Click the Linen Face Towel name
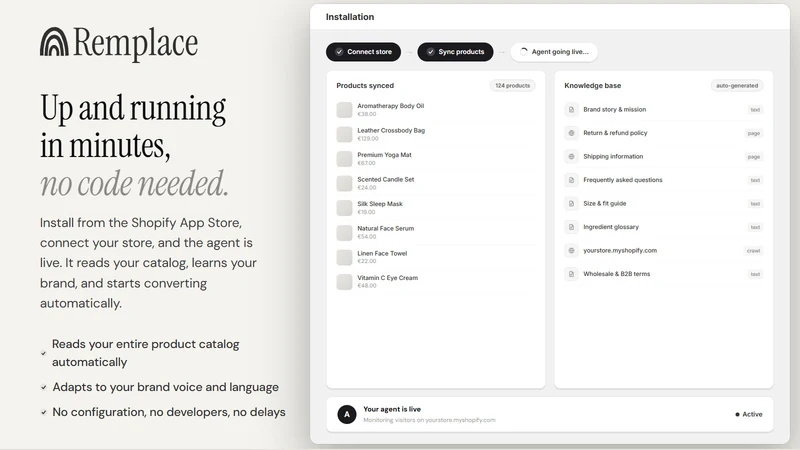 [382, 253]
